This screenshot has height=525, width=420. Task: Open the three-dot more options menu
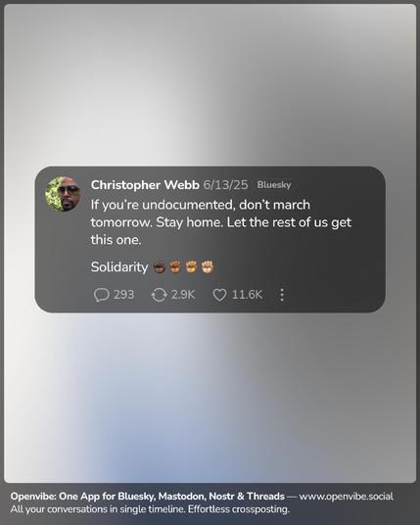pyautogui.click(x=282, y=295)
